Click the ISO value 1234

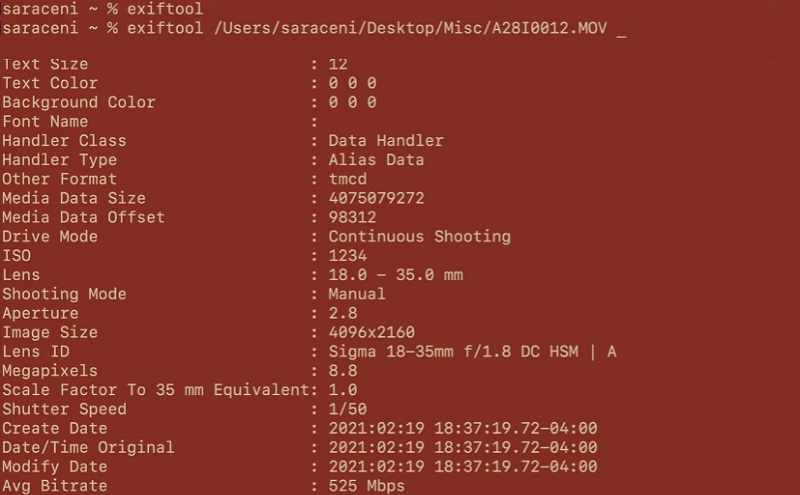[x=347, y=256]
